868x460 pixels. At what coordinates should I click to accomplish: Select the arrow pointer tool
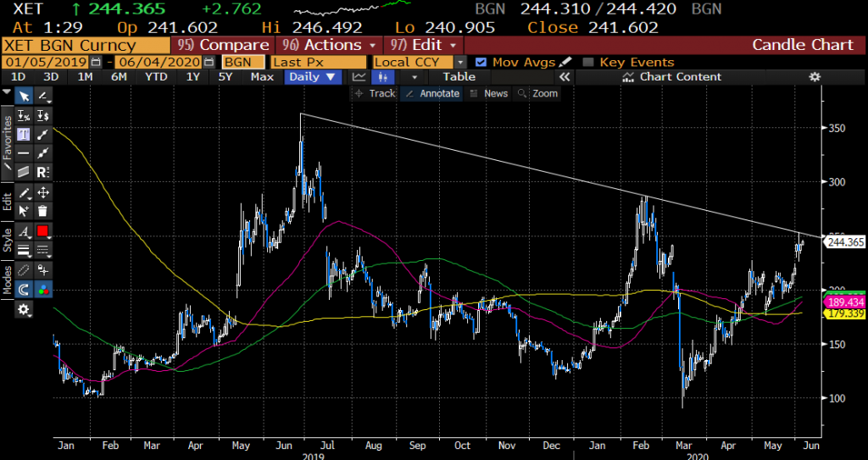(x=23, y=96)
